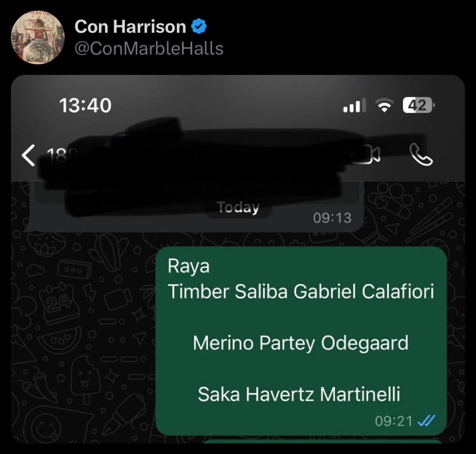The width and height of the screenshot is (476, 454).
Task: Open the Con Harrison display name
Action: tap(130, 26)
